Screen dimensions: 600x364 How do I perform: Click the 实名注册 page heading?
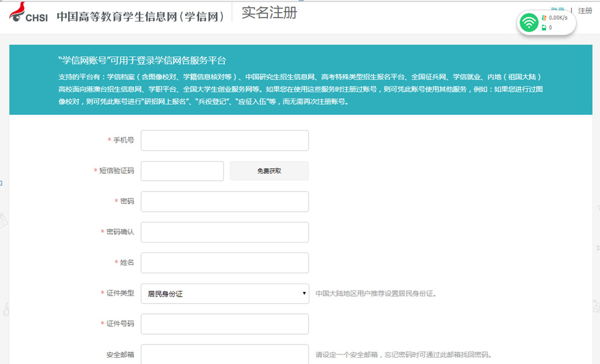tap(269, 13)
